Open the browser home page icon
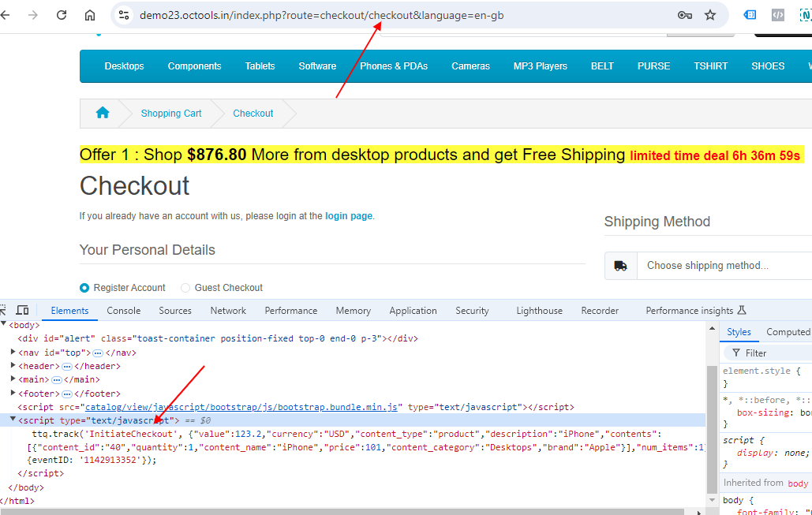812x515 pixels. pyautogui.click(x=90, y=15)
